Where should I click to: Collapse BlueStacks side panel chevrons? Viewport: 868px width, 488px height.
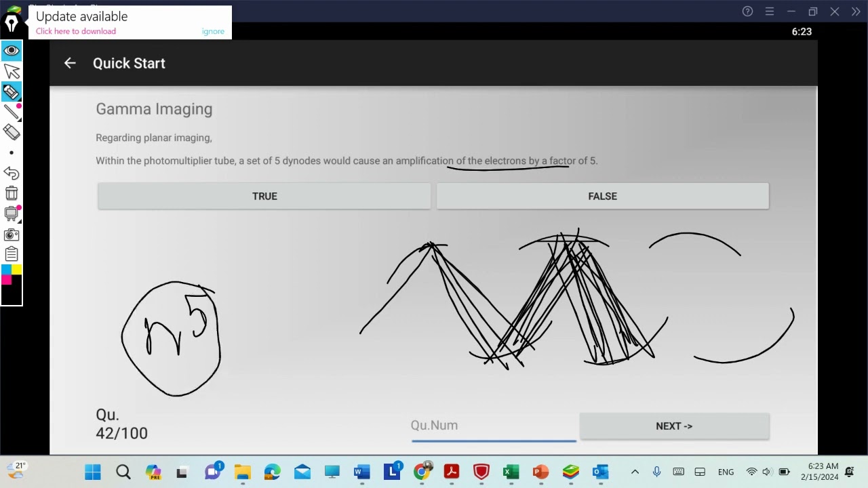coord(856,12)
